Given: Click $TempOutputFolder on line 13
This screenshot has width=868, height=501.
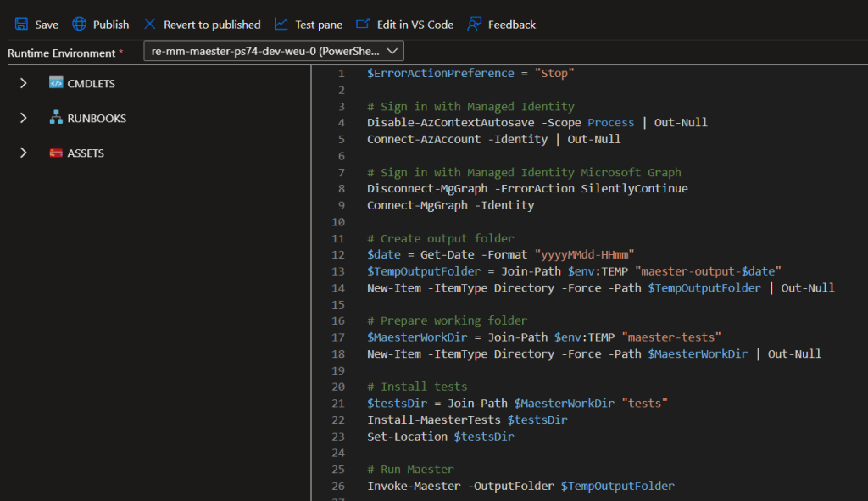Looking at the screenshot, I should (x=424, y=271).
